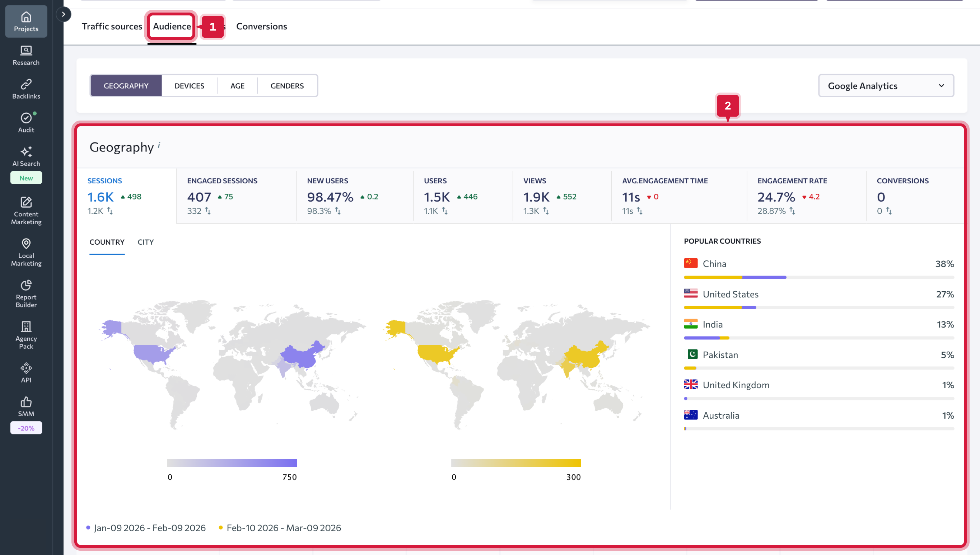Screen dimensions: 980x555
Task: Select the Devices segment button
Action: coord(189,86)
